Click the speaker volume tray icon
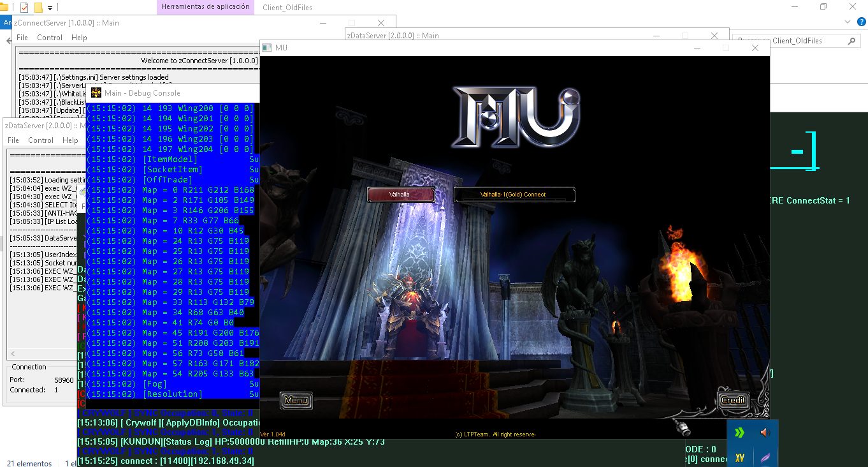 [764, 433]
